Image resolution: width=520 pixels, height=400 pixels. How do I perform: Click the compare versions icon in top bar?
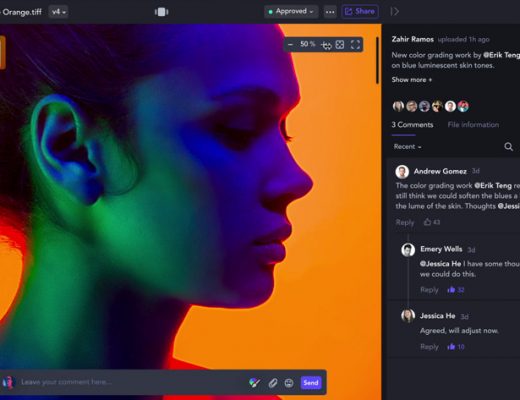161,12
